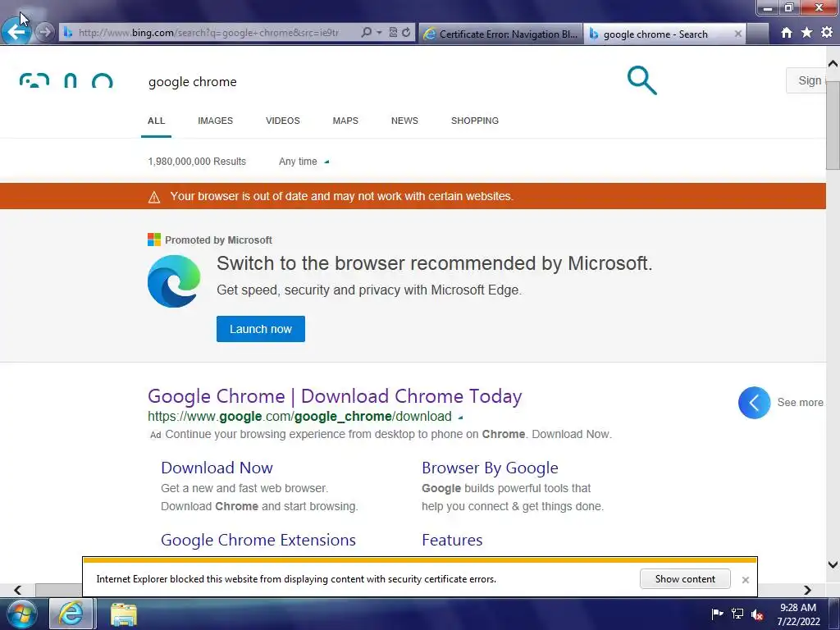Click the Home icon in the IE toolbar
Viewport: 840px width, 630px height.
pyautogui.click(x=787, y=33)
